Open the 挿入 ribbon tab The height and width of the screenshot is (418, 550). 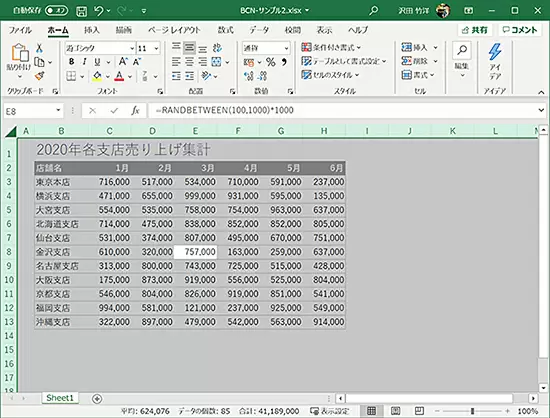(x=92, y=30)
